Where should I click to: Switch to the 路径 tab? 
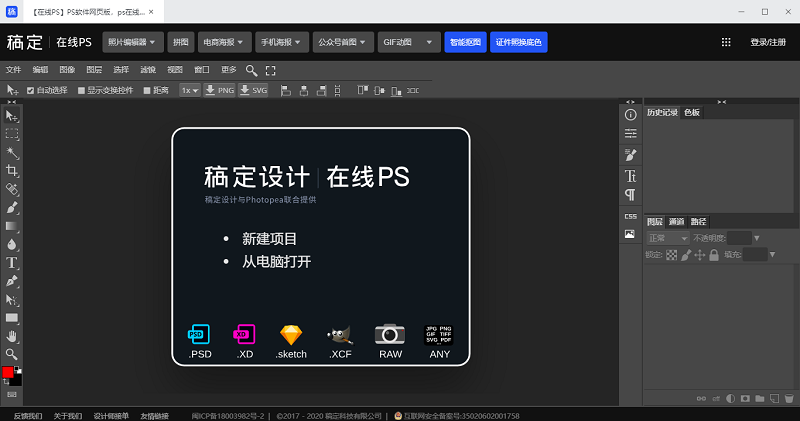698,221
